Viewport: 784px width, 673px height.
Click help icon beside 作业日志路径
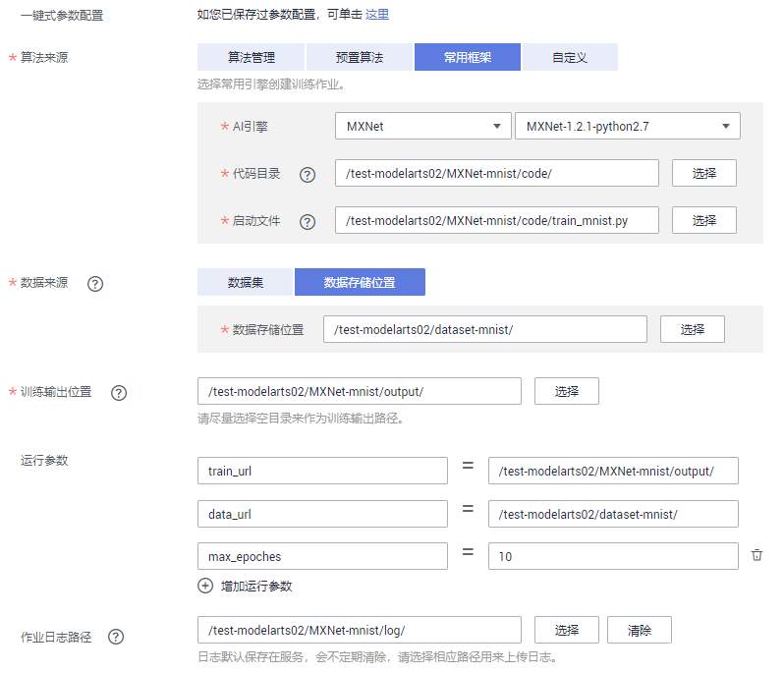pos(116,637)
